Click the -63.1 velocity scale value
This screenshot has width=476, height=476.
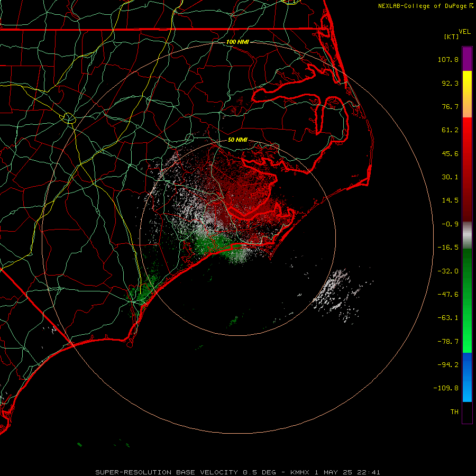coord(448,318)
